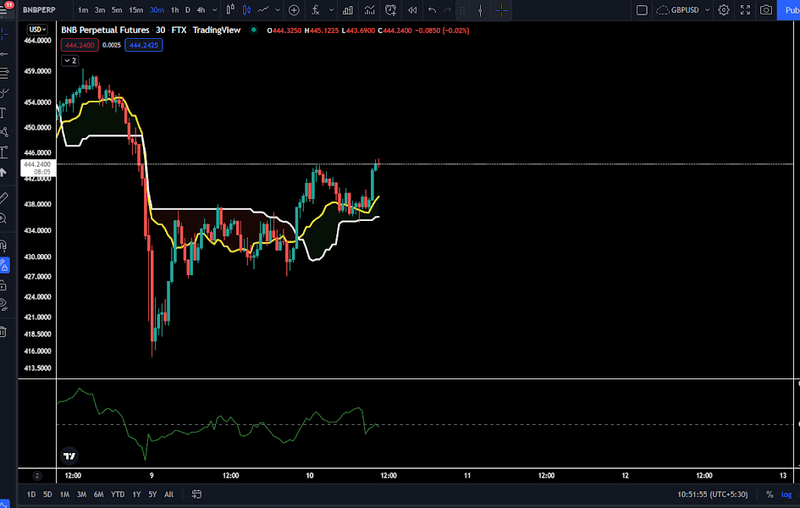Click the Go to date icon
Image resolution: width=800 pixels, height=508 pixels.
click(198, 494)
